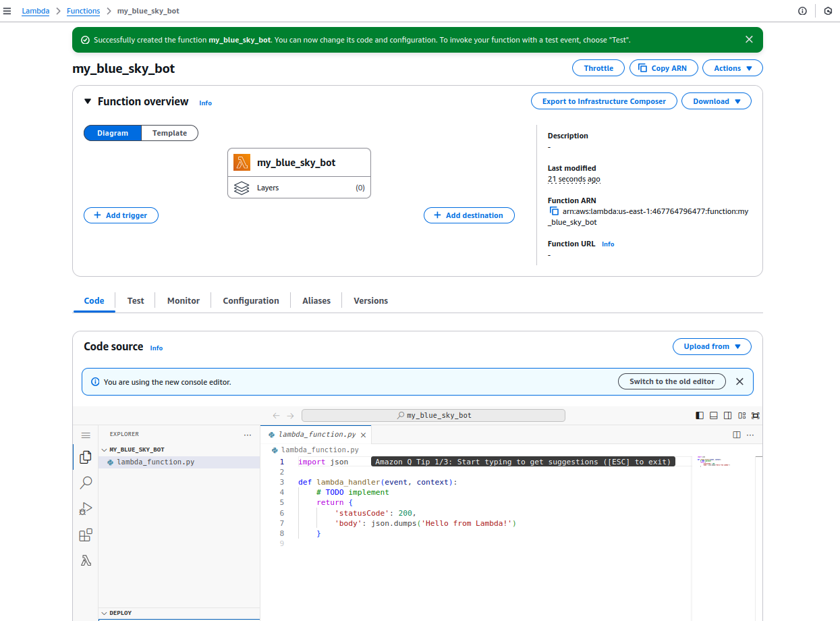Screen dimensions: 840x621
Task: Click the editor hamburger menu icon
Action: click(x=86, y=435)
